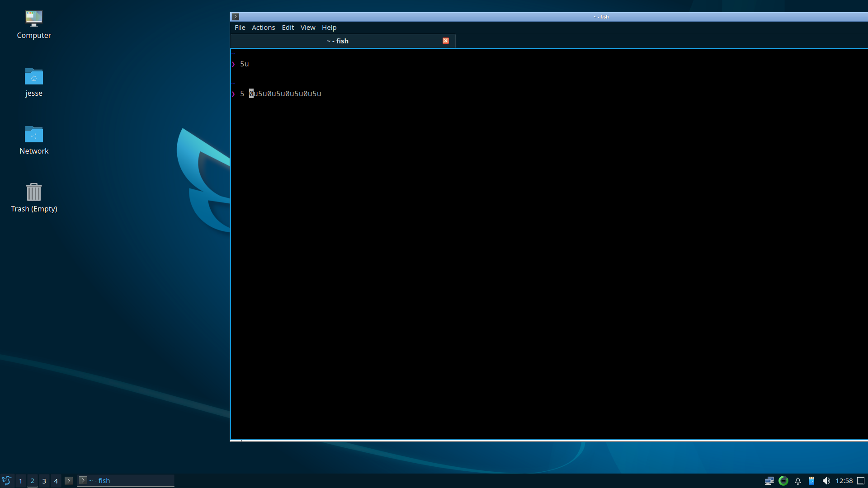
Task: Select the fish taskbar window entry
Action: pos(126,481)
